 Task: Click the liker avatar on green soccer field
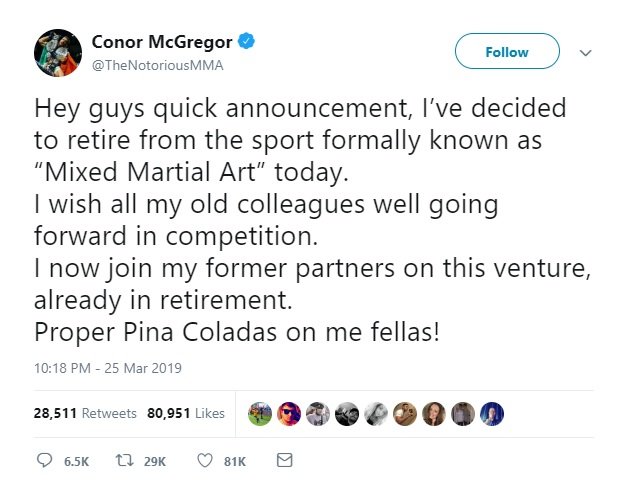259,413
